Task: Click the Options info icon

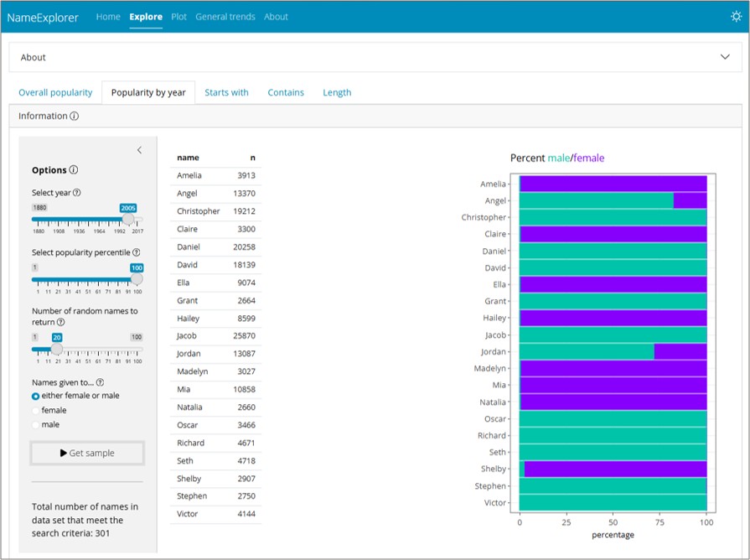Action: click(x=74, y=169)
